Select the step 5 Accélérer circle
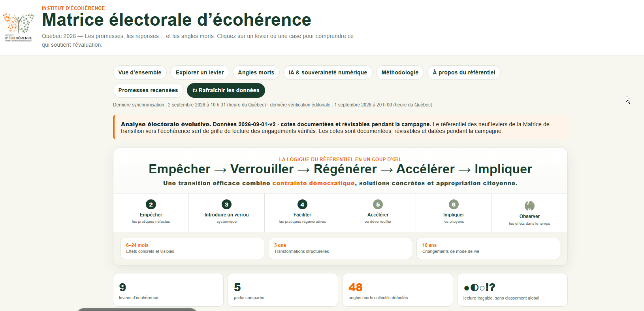644x311 pixels. click(378, 205)
